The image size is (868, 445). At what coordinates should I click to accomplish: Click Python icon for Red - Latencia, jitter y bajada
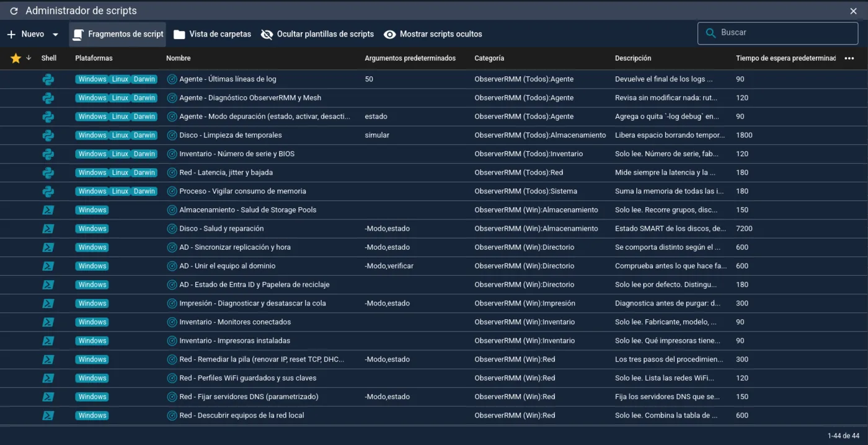[x=48, y=172]
